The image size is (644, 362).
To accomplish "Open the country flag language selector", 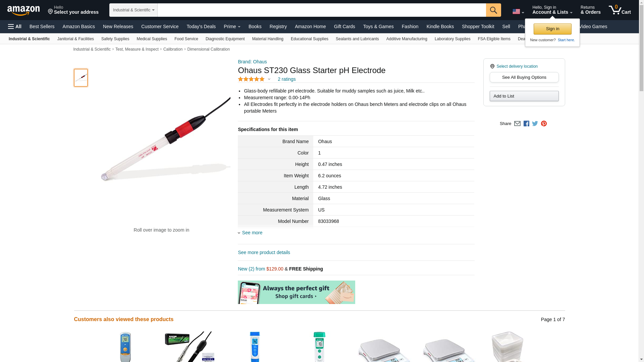I will coord(518,11).
